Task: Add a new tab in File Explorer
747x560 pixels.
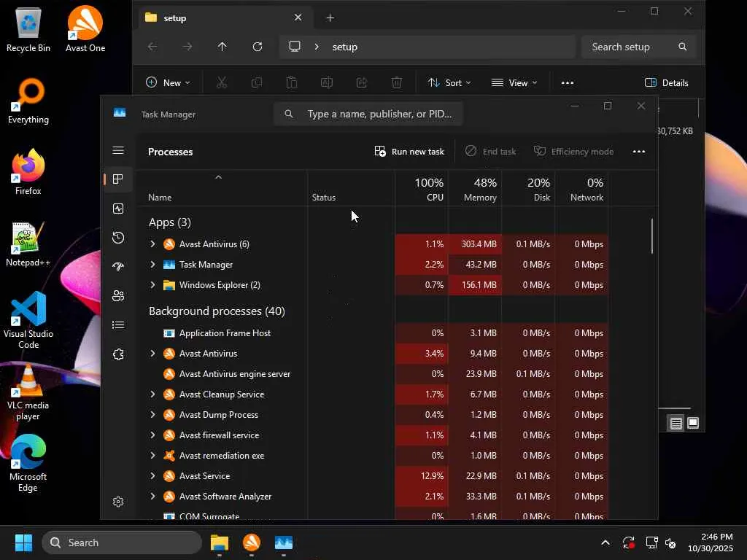Action: (x=330, y=18)
